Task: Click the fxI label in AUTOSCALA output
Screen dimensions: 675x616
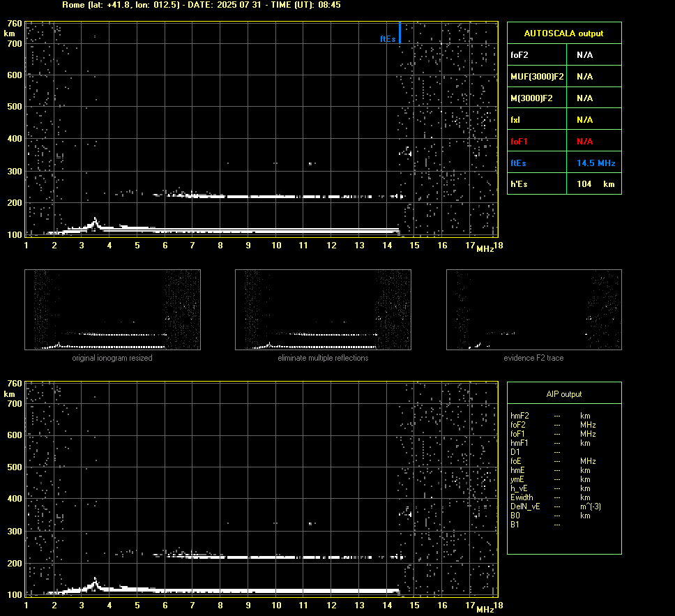Action: pyautogui.click(x=515, y=120)
